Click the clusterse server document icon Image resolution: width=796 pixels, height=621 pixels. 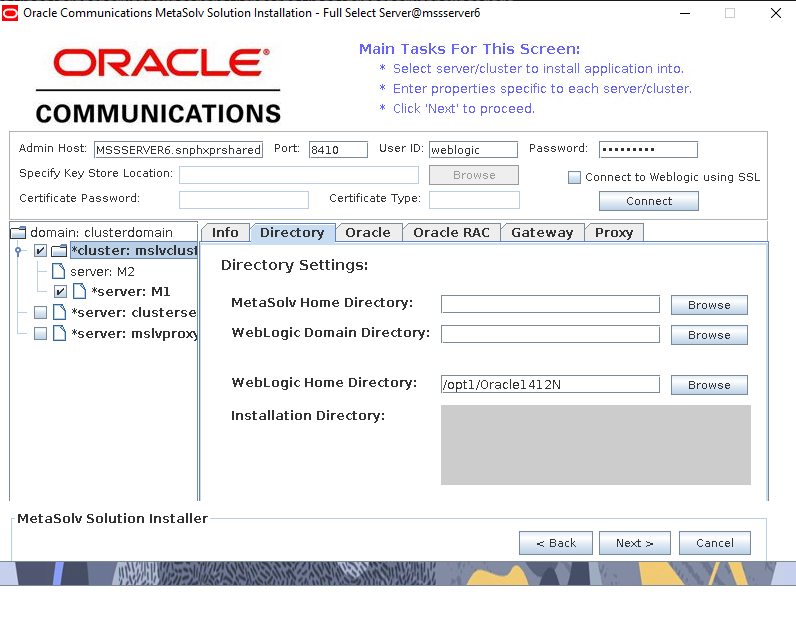point(59,312)
